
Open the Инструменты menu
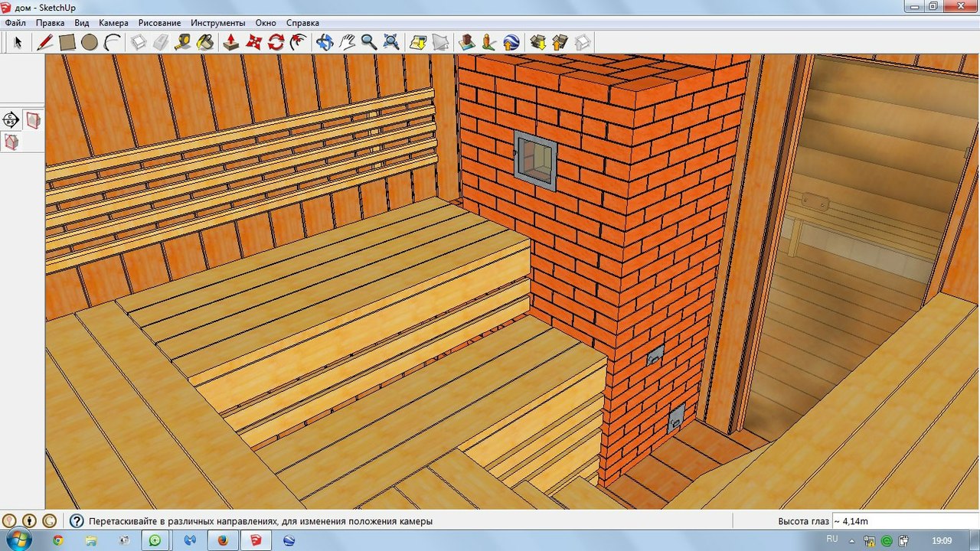218,23
